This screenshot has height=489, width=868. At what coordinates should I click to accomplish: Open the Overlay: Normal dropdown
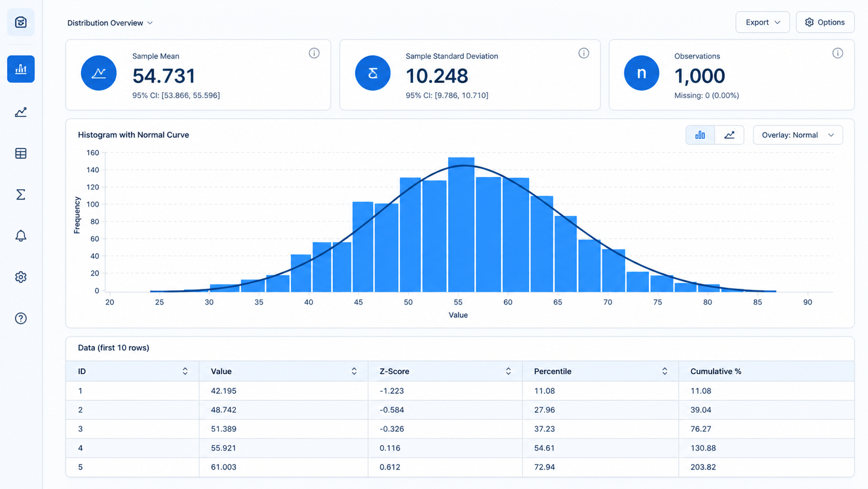click(798, 135)
